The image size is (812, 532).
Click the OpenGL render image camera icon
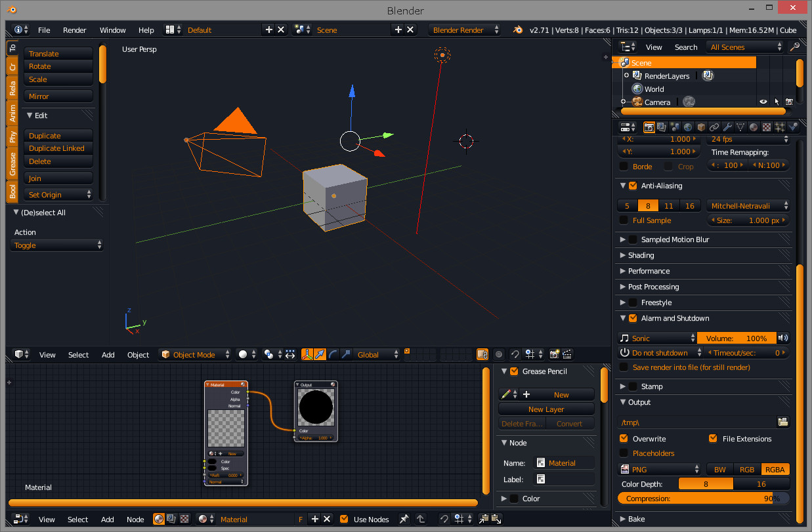[x=555, y=354]
